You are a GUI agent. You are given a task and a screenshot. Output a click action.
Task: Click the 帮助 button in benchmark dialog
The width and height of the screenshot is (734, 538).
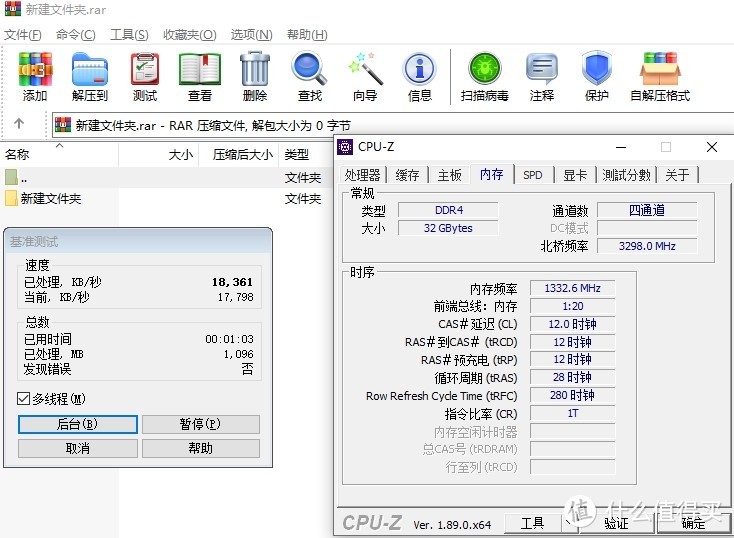(200, 448)
